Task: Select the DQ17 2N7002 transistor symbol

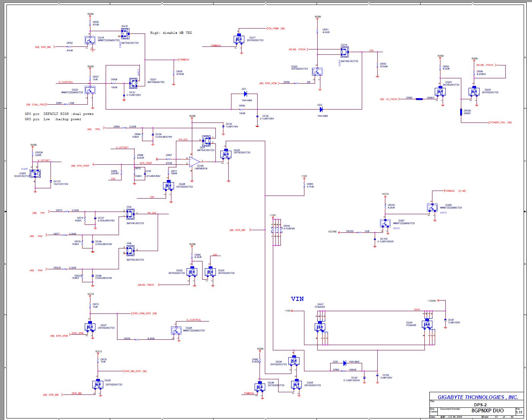Action: [239, 39]
